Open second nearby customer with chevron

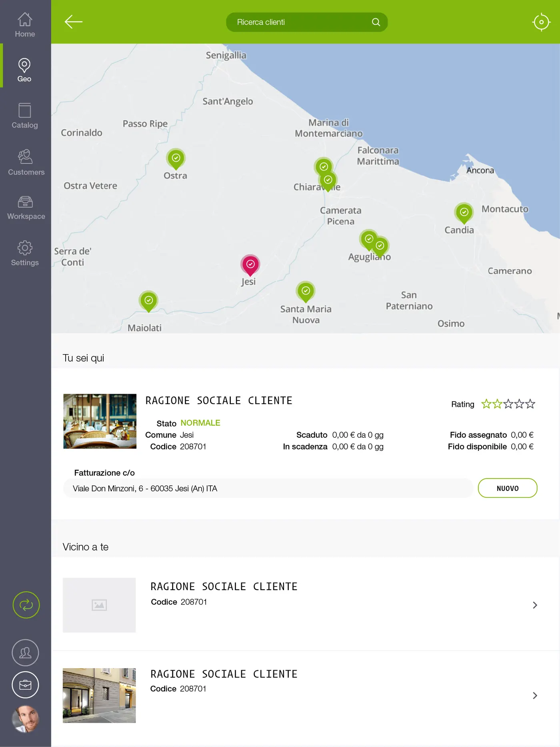coord(535,695)
